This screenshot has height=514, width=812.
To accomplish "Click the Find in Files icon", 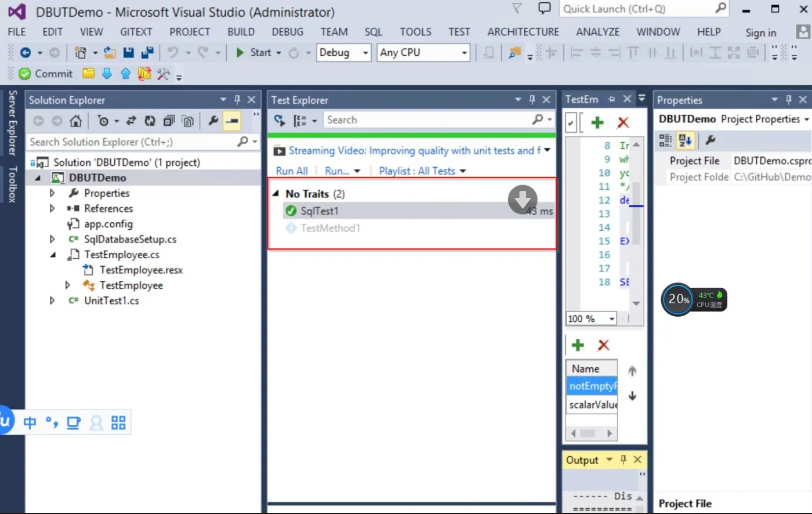I will (x=514, y=53).
